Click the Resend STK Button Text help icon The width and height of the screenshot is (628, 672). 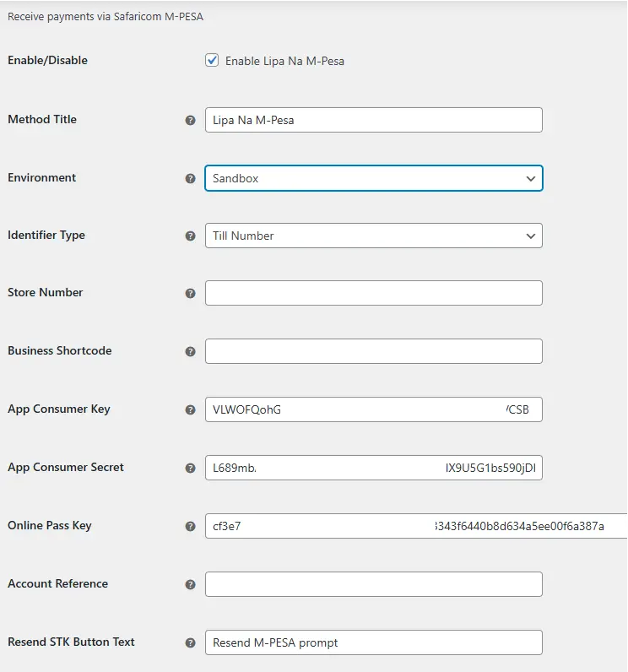(x=190, y=642)
